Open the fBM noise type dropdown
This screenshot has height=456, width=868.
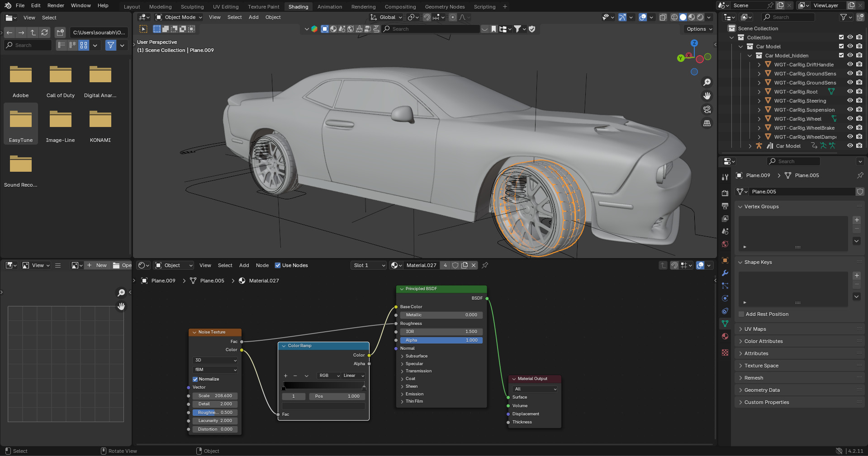click(x=215, y=370)
